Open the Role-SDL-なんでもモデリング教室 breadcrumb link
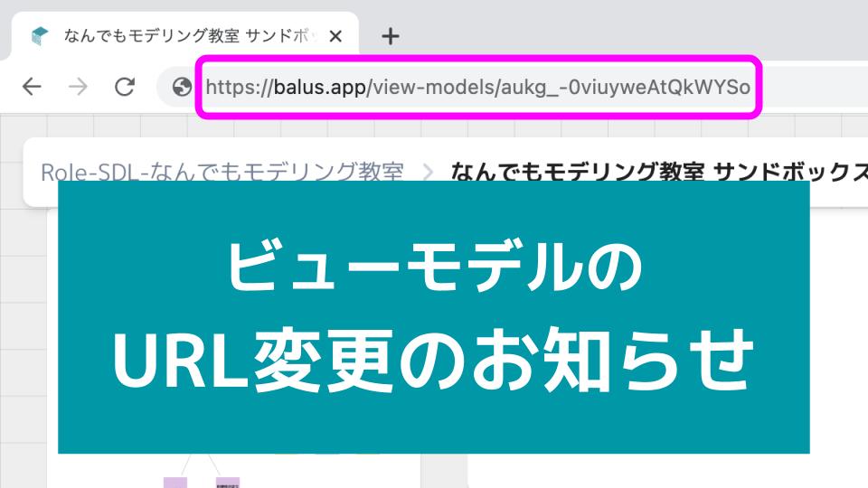Viewport: 868px width, 488px height. 222,172
